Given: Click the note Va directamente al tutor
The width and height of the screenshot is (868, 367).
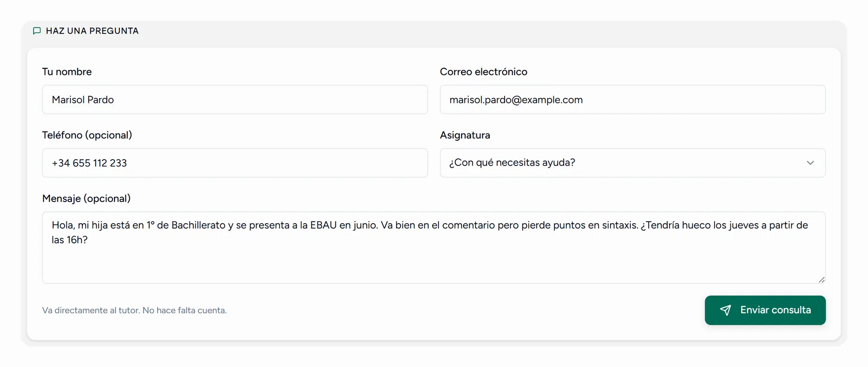Looking at the screenshot, I should tap(134, 310).
